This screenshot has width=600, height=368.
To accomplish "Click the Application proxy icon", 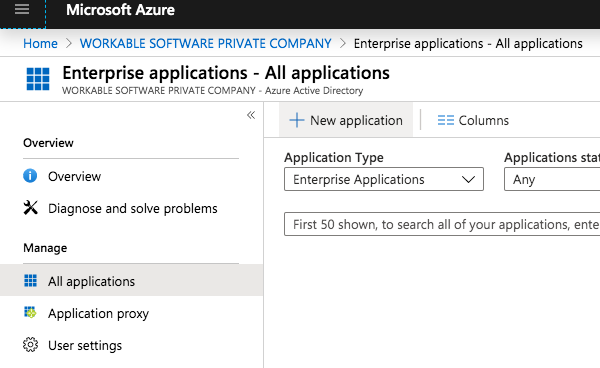I will (x=30, y=313).
